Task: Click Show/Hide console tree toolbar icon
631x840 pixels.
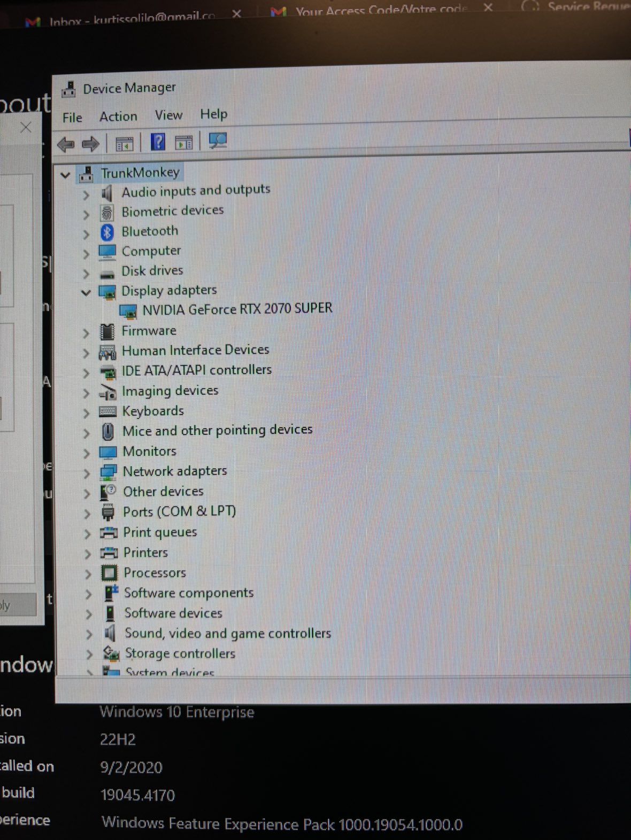Action: coord(125,144)
